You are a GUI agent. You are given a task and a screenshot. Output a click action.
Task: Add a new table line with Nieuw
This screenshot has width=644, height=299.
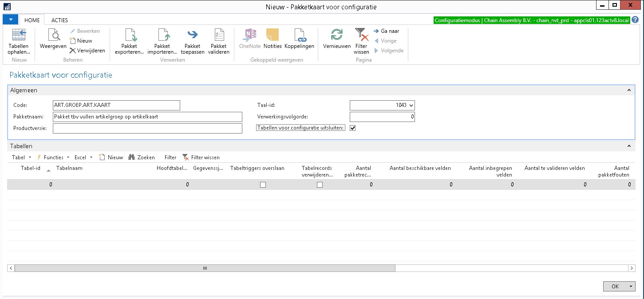[x=111, y=157]
